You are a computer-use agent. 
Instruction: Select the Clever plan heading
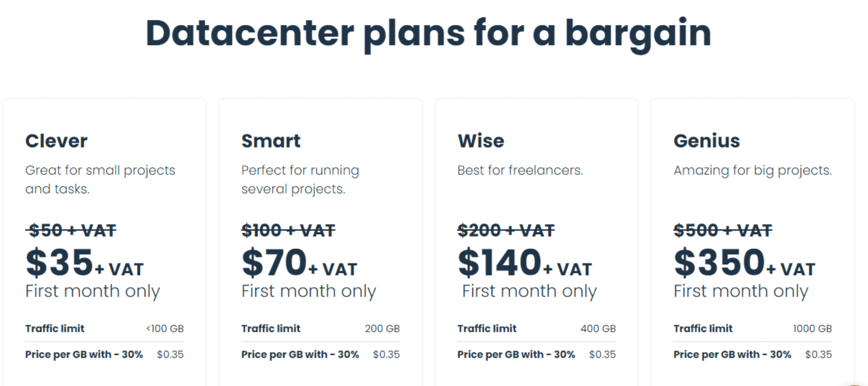pyautogui.click(x=56, y=141)
